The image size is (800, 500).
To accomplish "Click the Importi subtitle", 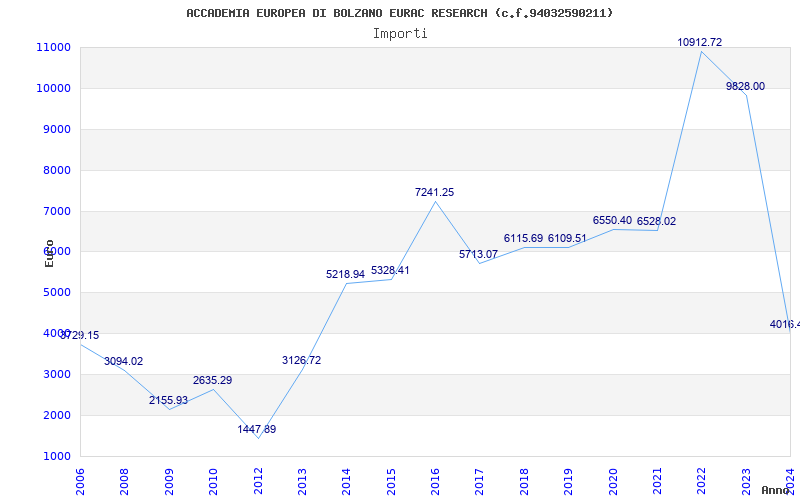I will pos(400,34).
